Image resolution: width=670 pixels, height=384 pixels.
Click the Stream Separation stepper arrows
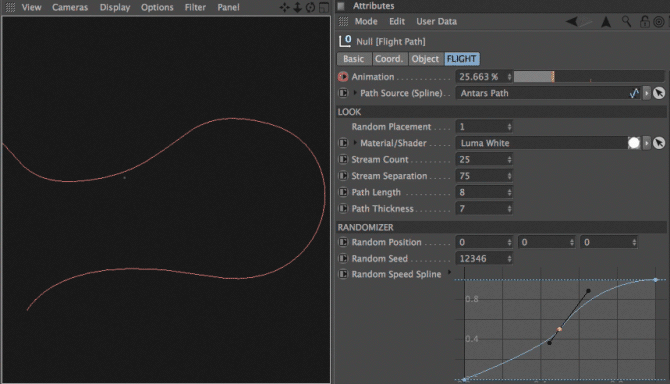click(509, 176)
